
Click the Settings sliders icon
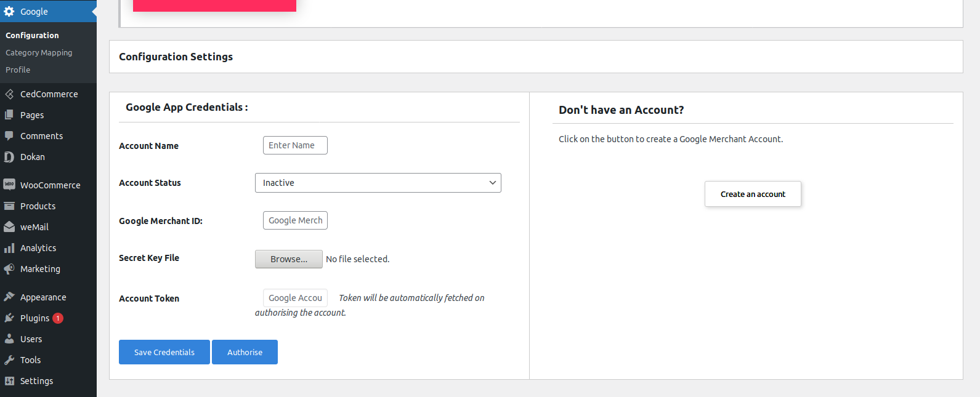point(9,381)
